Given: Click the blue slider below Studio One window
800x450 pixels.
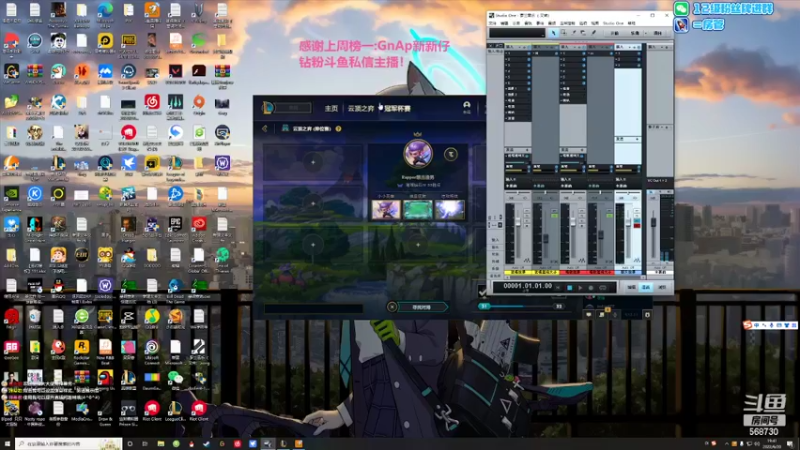Looking at the screenshot, I should coord(520,306).
